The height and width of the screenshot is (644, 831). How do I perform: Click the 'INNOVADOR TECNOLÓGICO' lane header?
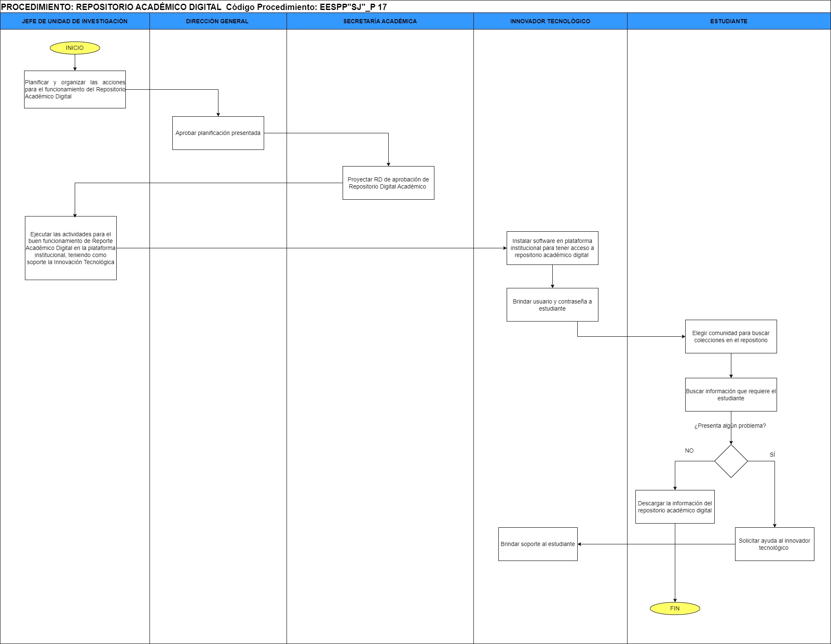click(x=550, y=21)
